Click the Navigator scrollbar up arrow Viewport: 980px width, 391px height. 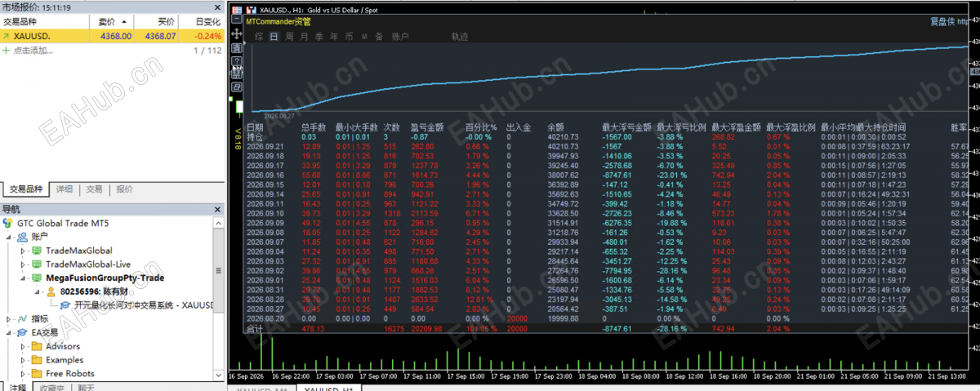pos(217,222)
